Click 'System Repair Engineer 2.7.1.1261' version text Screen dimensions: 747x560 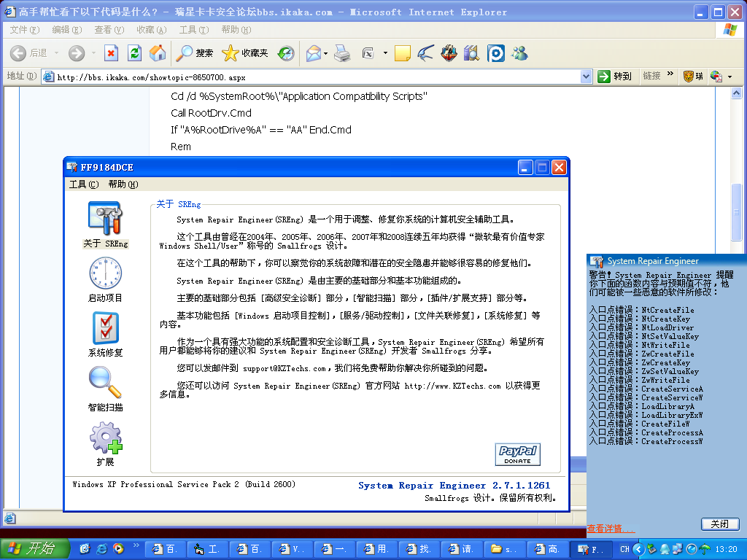[x=454, y=485]
